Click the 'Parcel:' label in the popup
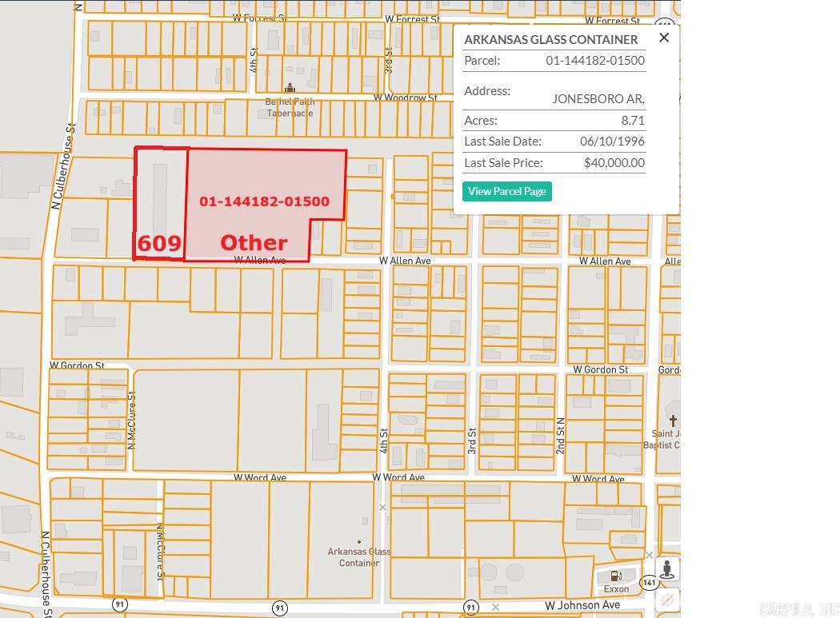 coord(482,61)
